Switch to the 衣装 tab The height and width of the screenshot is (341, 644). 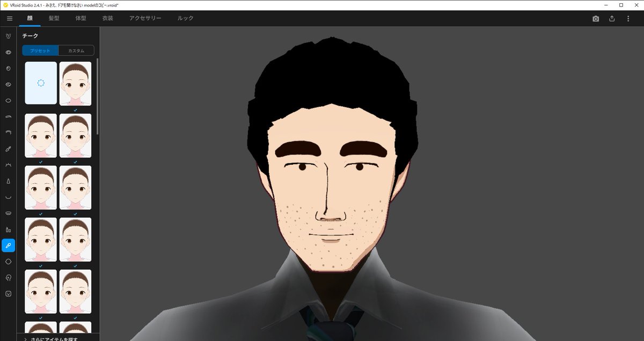[x=107, y=18]
